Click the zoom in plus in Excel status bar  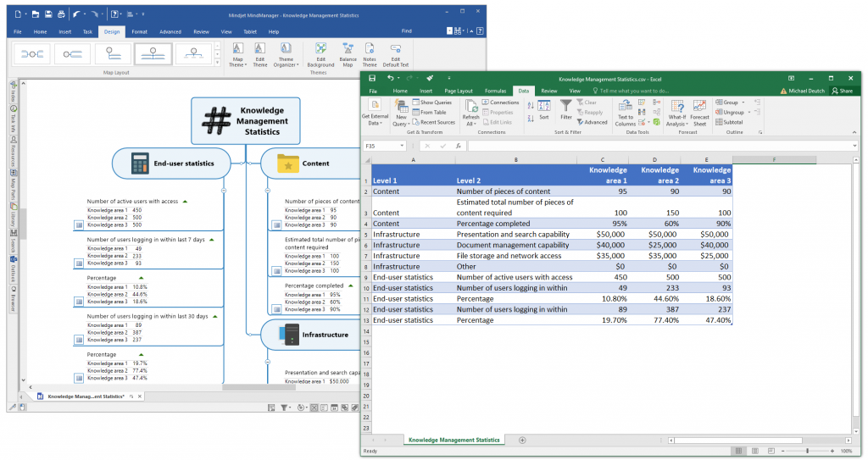click(832, 452)
